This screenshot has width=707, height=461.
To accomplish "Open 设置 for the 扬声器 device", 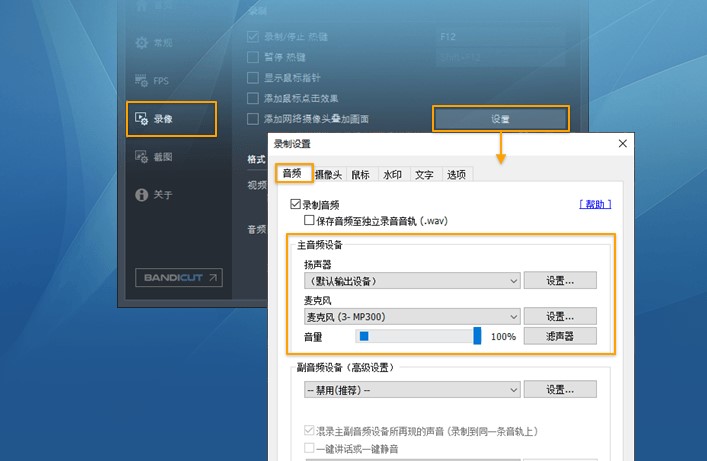I will click(x=560, y=281).
